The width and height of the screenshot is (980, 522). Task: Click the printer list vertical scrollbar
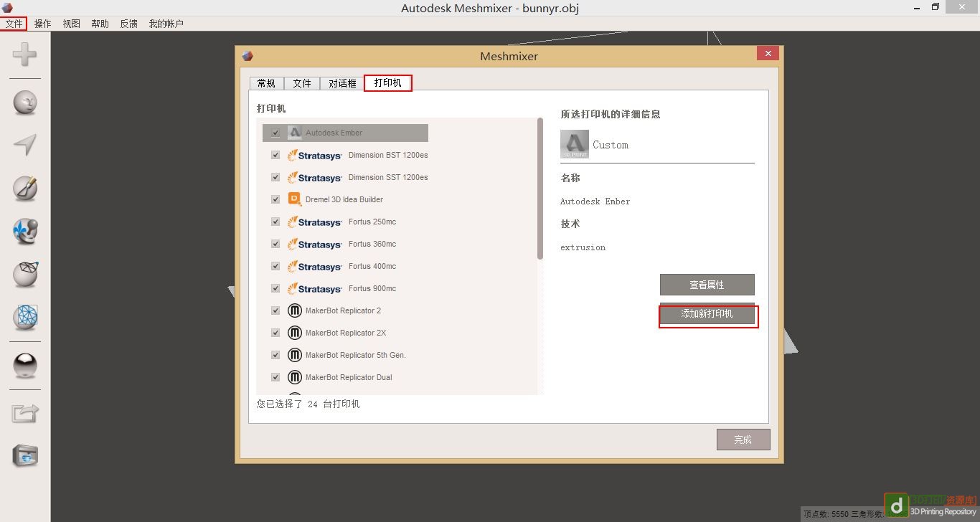tap(540, 189)
